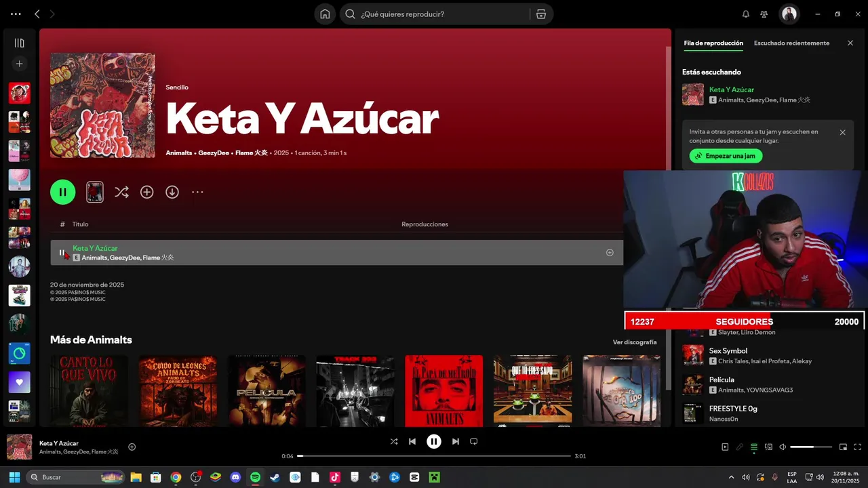Open the three-dot menu at top left

pyautogui.click(x=16, y=14)
